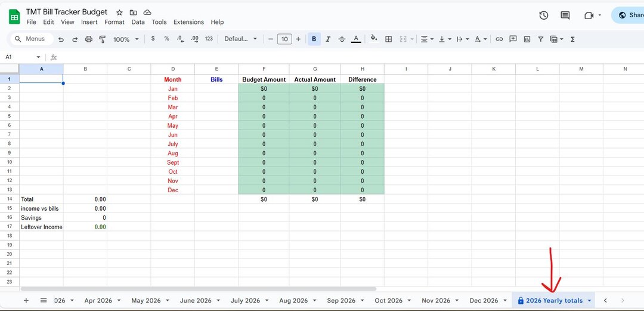This screenshot has height=311, width=644.
Task: Click the Insert comment icon
Action: click(513, 39)
